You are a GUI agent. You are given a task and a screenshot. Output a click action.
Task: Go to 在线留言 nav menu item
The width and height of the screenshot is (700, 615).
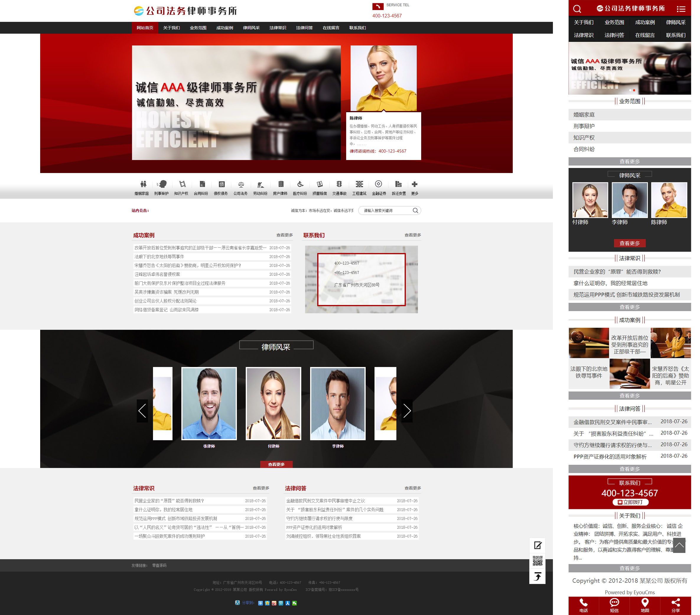(x=331, y=28)
